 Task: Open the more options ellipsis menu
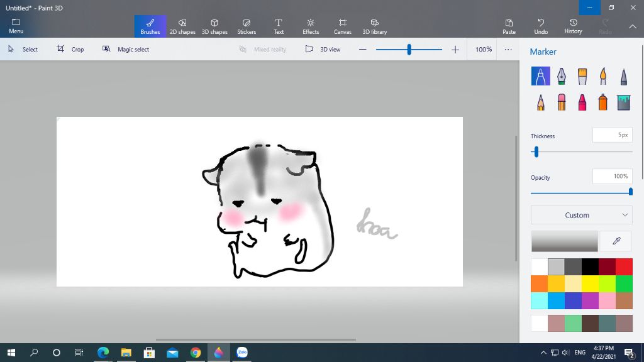[x=508, y=49]
